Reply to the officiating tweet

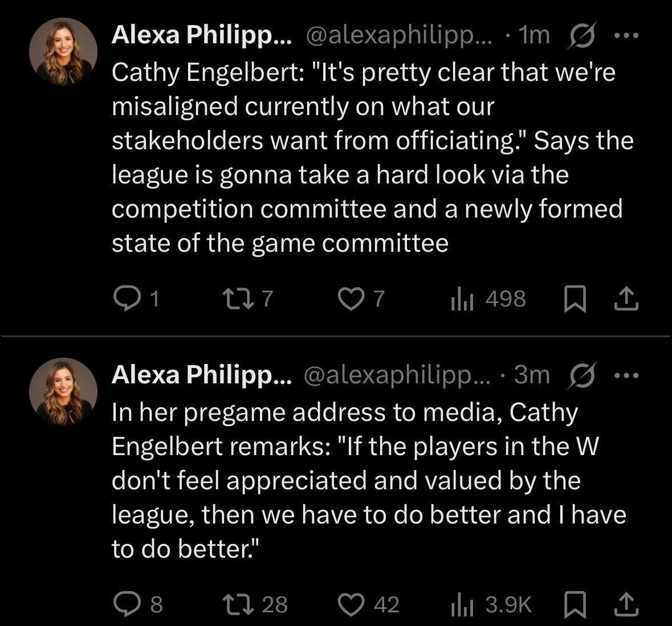click(x=124, y=298)
